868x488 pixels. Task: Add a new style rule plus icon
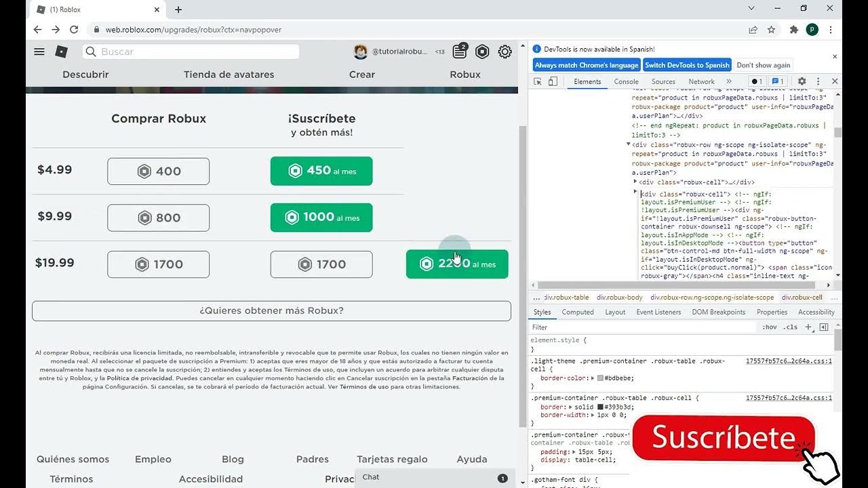808,327
